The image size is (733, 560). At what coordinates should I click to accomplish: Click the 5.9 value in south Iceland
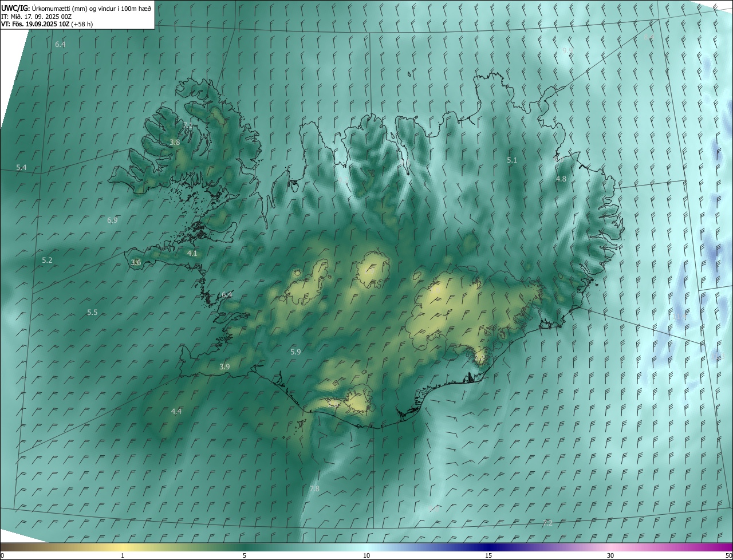[295, 352]
